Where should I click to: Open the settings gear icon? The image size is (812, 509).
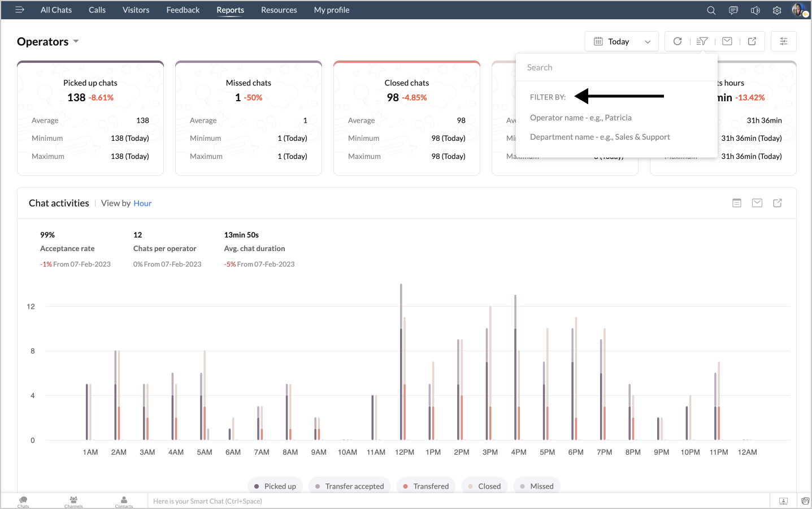[x=777, y=10]
